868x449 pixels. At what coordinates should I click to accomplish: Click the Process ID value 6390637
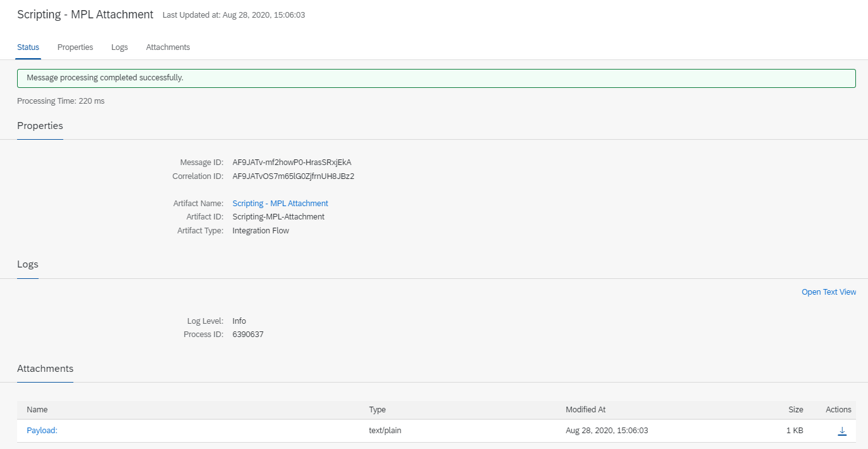coord(248,335)
